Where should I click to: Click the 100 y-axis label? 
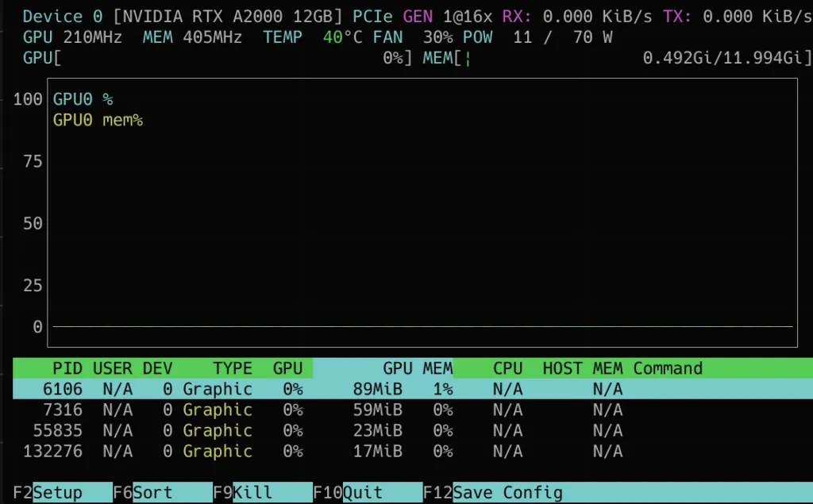tap(28, 99)
